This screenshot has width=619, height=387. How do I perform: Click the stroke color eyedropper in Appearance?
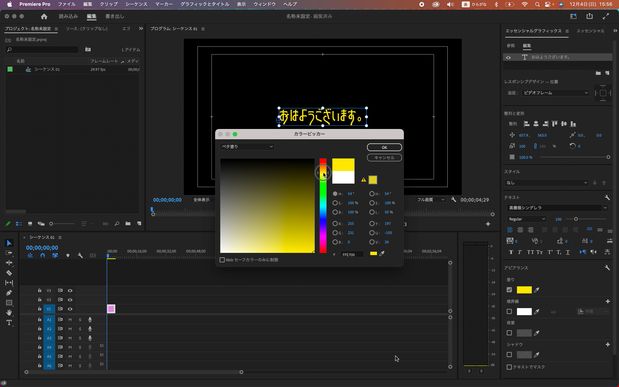[x=537, y=312]
